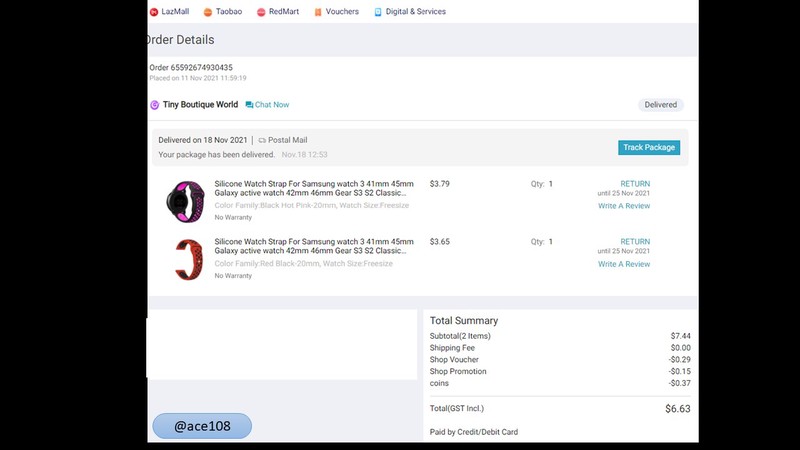Image resolution: width=800 pixels, height=450 pixels.
Task: Click the Nov.18 12:53 timestamp
Action: [x=305, y=155]
